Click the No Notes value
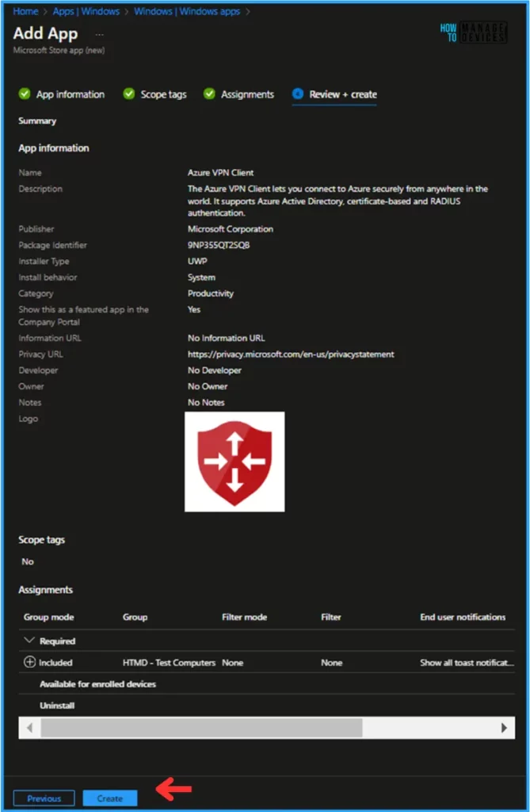 (x=206, y=402)
